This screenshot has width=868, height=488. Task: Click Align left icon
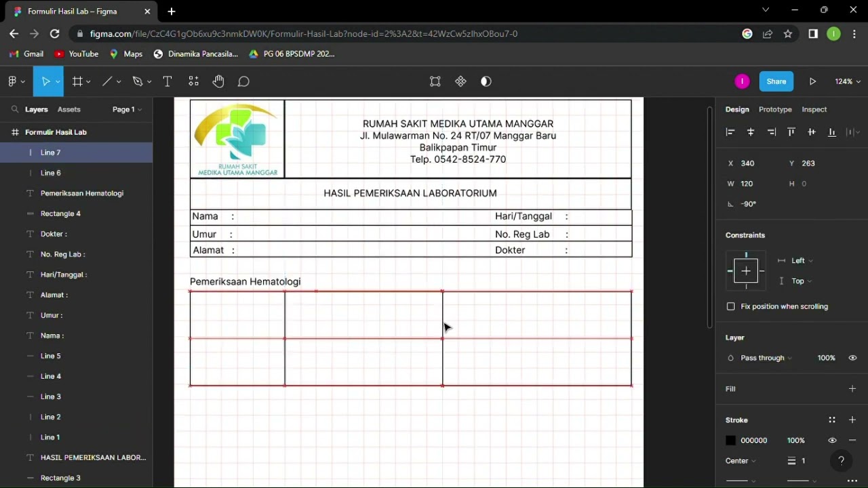[x=730, y=132]
